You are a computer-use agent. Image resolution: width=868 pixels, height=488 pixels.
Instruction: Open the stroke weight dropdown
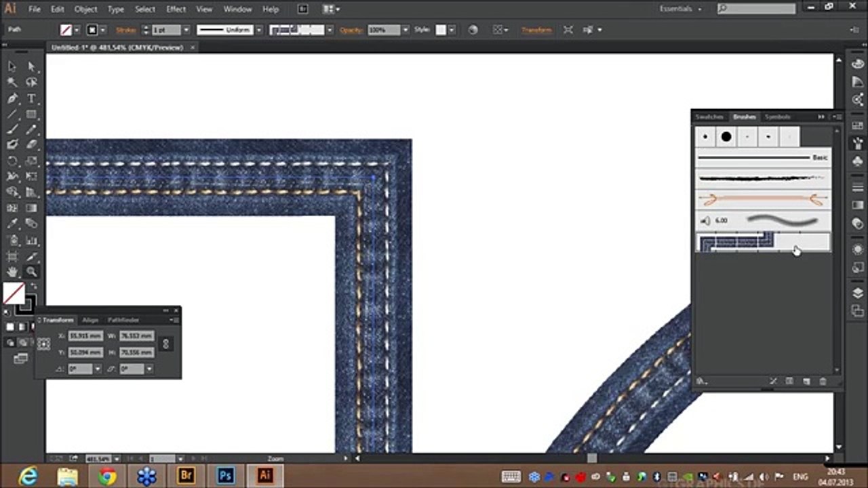(186, 30)
